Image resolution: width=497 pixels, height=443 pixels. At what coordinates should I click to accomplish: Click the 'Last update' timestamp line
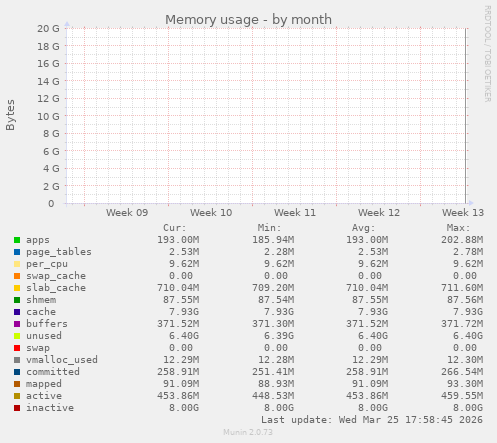tap(372, 420)
